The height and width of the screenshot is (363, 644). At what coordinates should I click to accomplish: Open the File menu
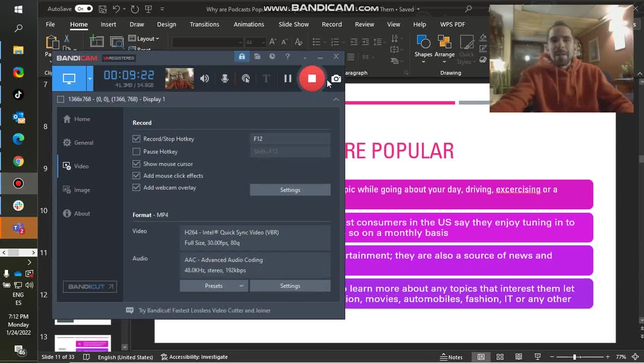50,24
